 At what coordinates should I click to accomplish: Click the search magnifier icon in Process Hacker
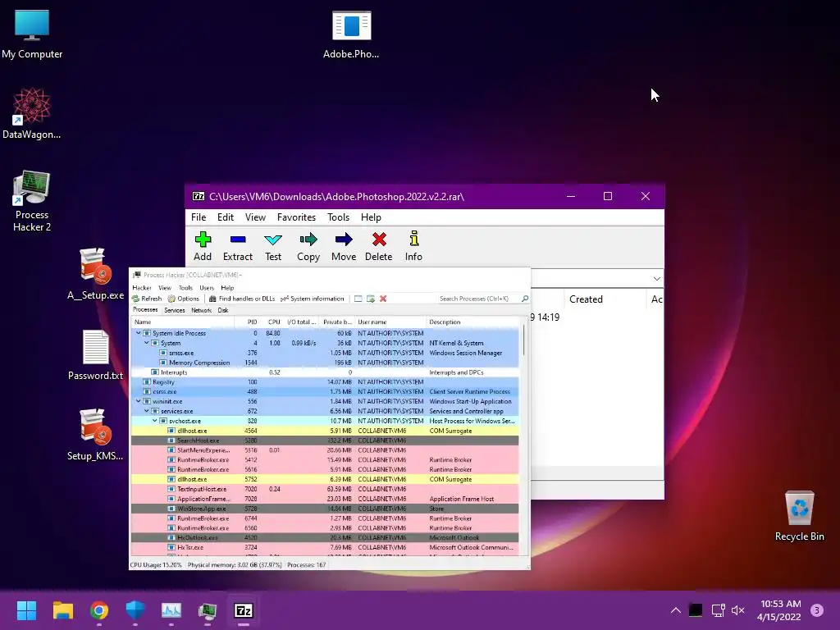coord(525,299)
